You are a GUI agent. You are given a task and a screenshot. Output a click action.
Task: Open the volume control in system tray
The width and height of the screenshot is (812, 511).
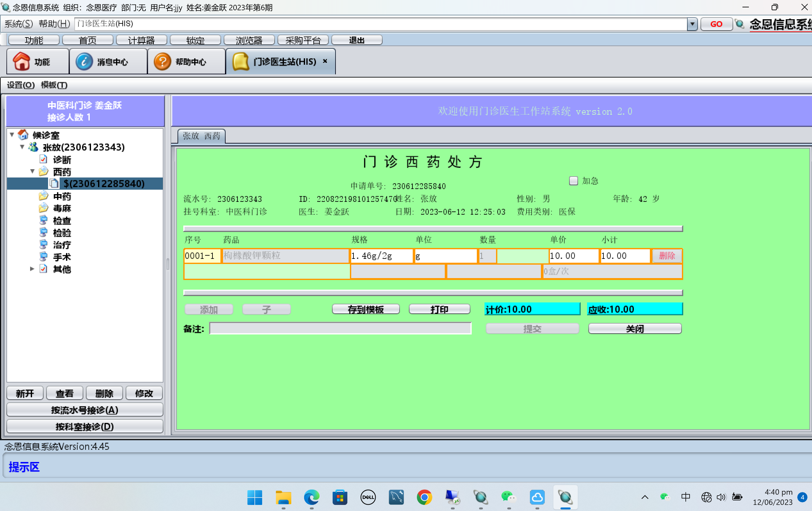coord(721,497)
